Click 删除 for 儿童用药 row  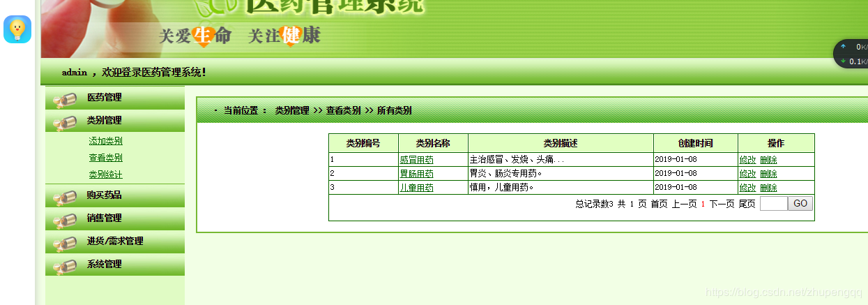[x=768, y=188]
